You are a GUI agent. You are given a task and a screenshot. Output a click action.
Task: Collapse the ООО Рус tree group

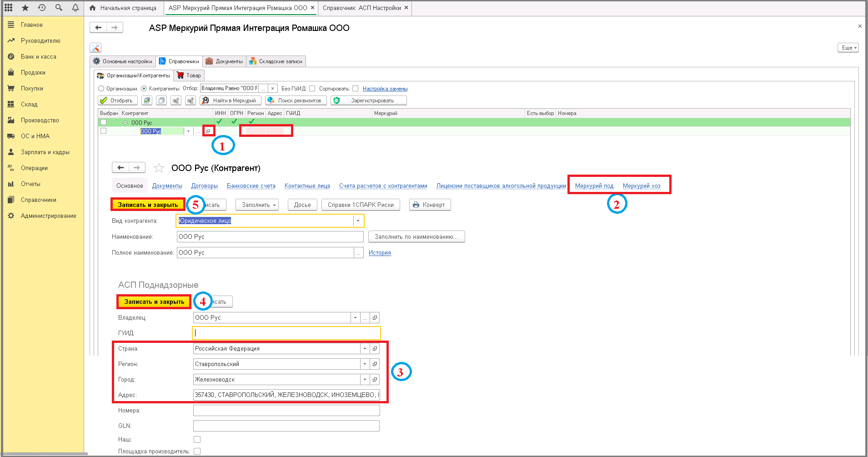tap(125, 123)
